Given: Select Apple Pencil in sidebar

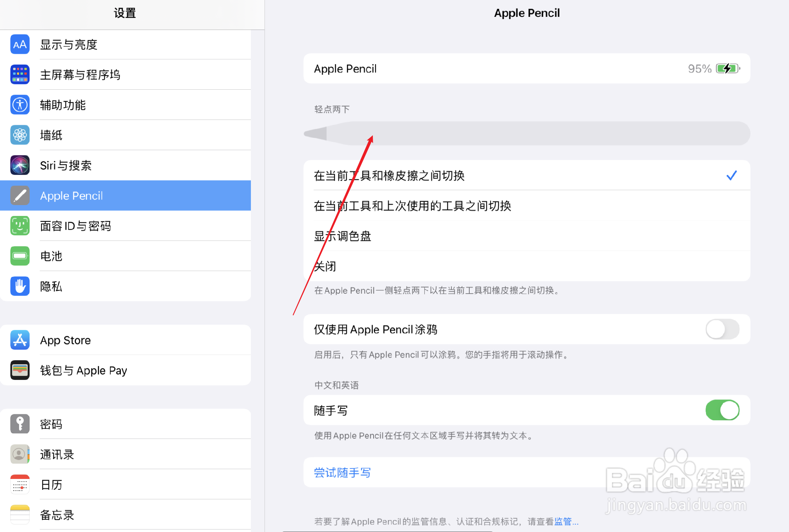Looking at the screenshot, I should [x=126, y=195].
